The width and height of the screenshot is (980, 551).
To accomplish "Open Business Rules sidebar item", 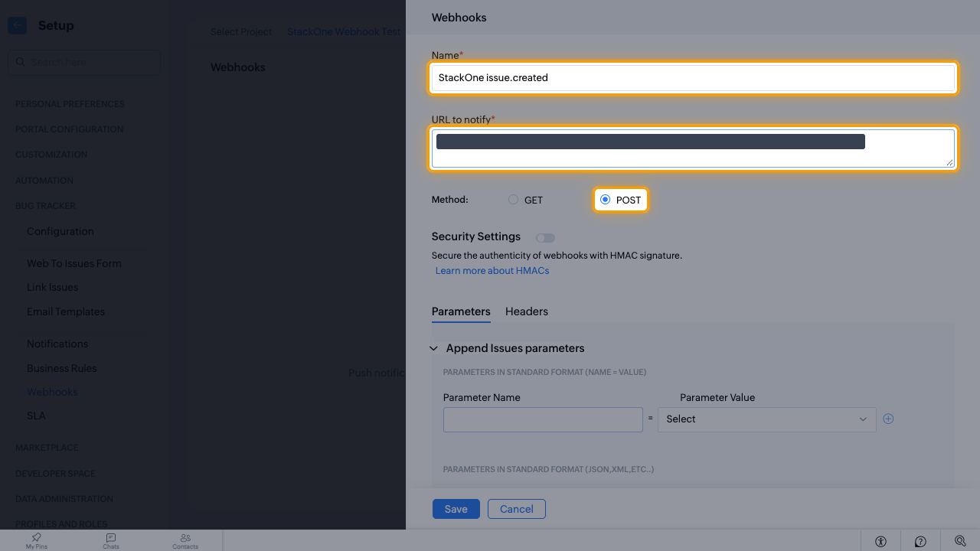I will pyautogui.click(x=62, y=368).
